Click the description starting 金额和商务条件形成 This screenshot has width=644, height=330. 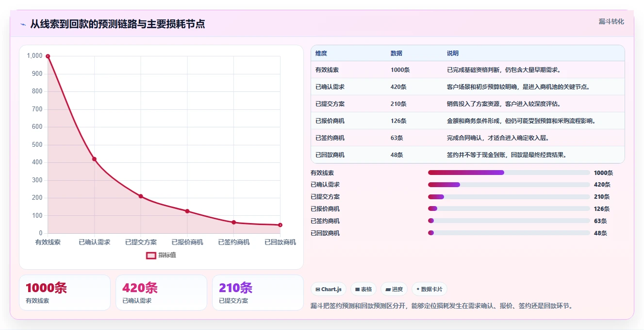(521, 121)
